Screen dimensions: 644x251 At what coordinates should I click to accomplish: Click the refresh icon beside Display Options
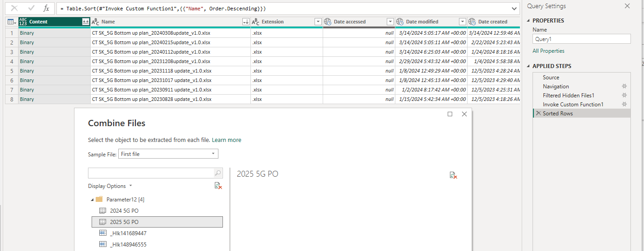point(218,186)
